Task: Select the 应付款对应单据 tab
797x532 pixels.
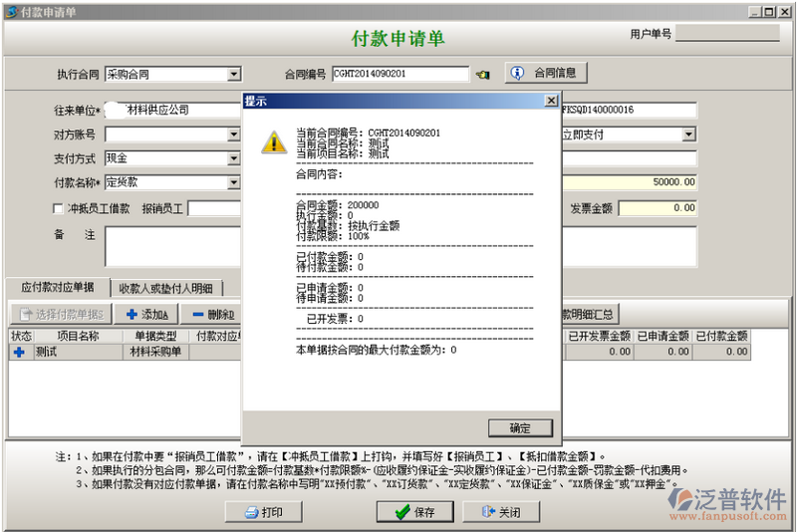Action: tap(57, 287)
